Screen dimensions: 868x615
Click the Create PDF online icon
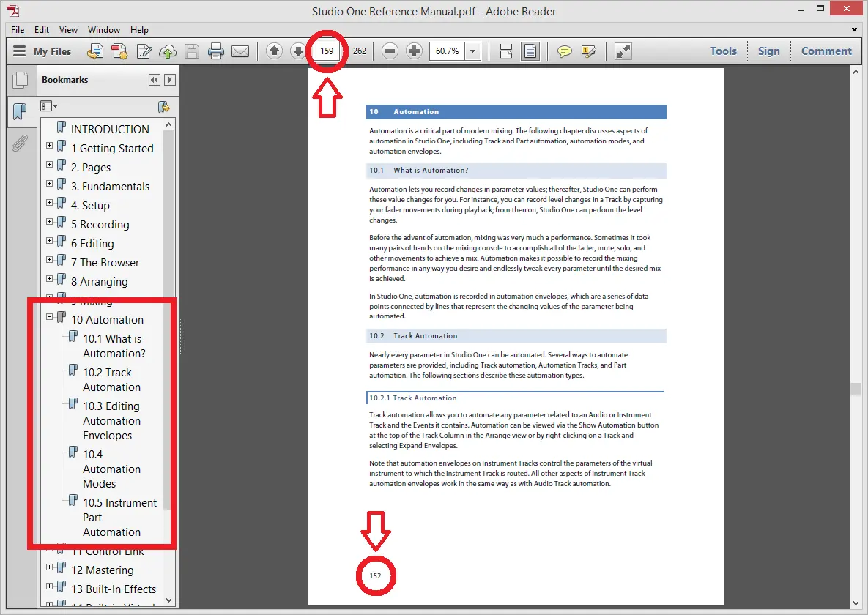(x=95, y=51)
